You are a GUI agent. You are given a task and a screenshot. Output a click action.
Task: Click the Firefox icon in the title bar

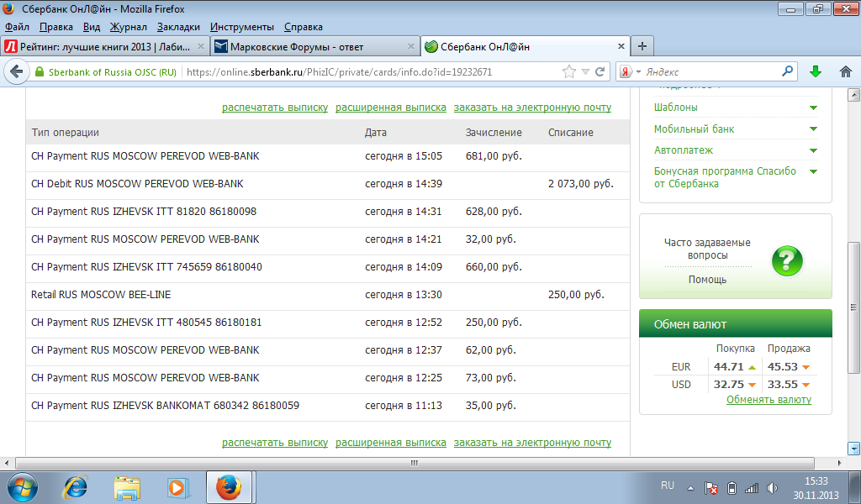(8, 8)
